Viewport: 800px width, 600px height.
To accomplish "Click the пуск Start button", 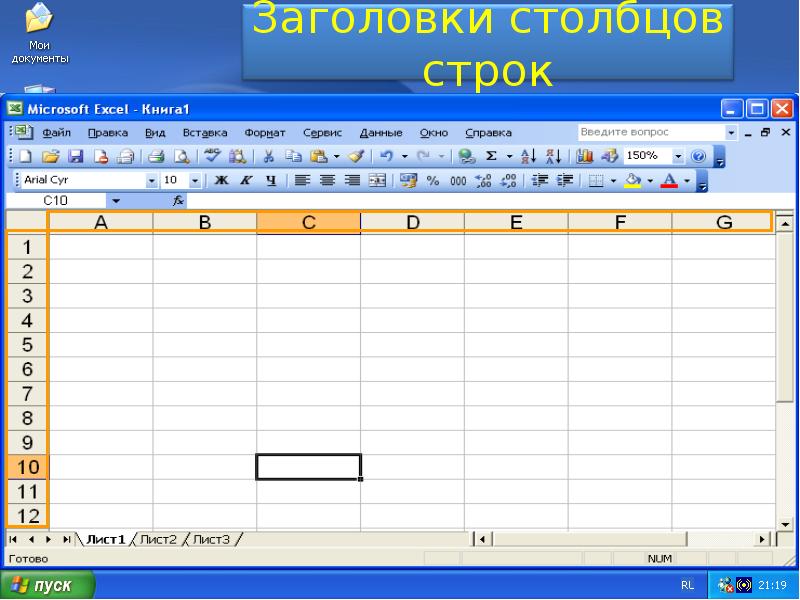I will coord(48,585).
